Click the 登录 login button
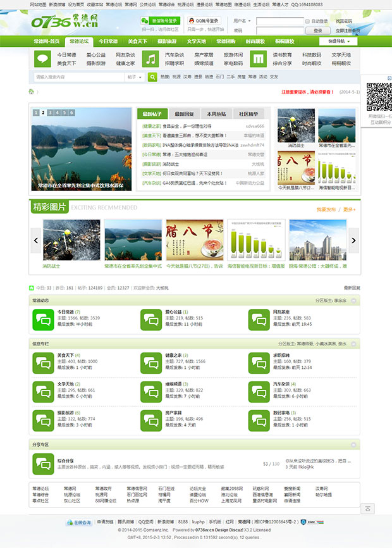 [x=317, y=30]
